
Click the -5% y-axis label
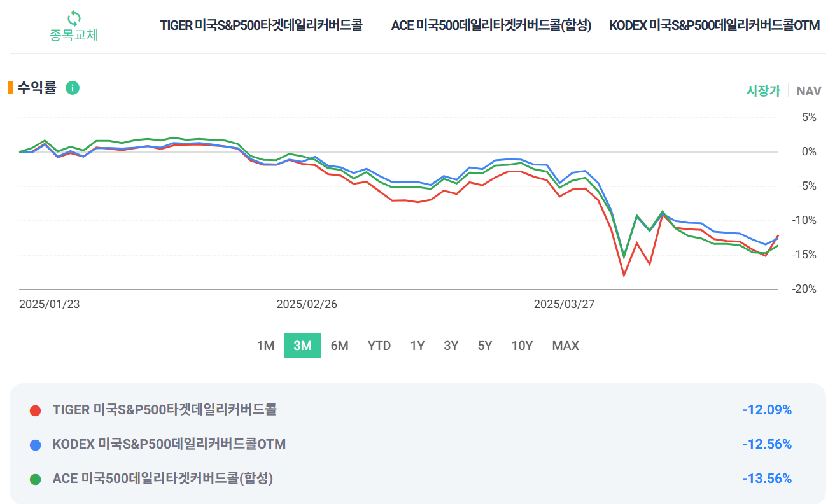(807, 186)
